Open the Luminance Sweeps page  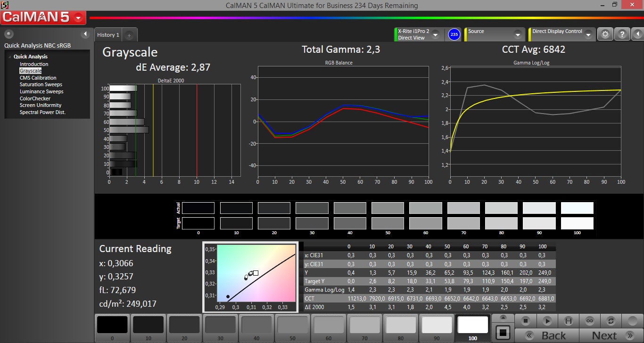coord(41,91)
